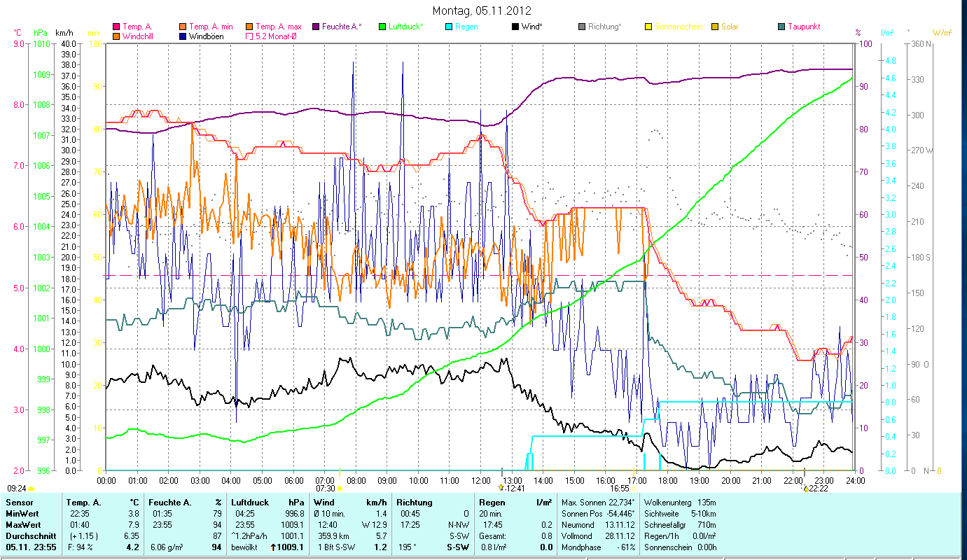Click the Mondphase - 61% entry
Image resolution: width=967 pixels, height=560 pixels.
pos(599,547)
